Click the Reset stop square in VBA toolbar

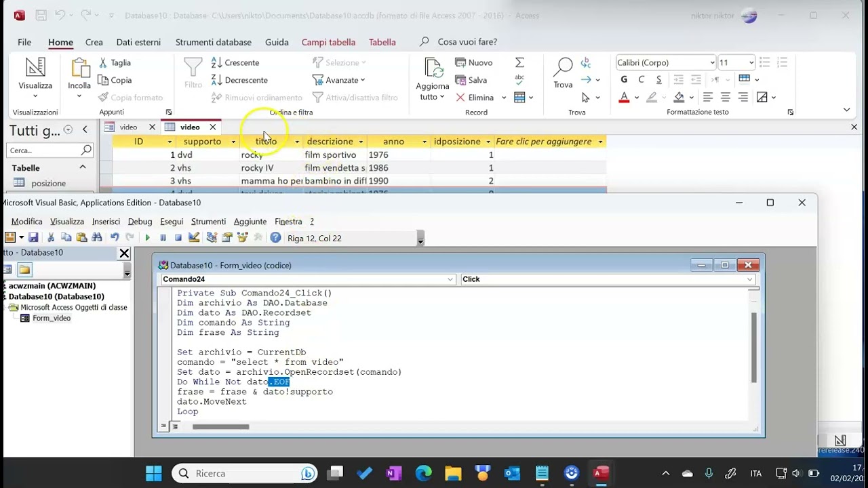coord(178,237)
